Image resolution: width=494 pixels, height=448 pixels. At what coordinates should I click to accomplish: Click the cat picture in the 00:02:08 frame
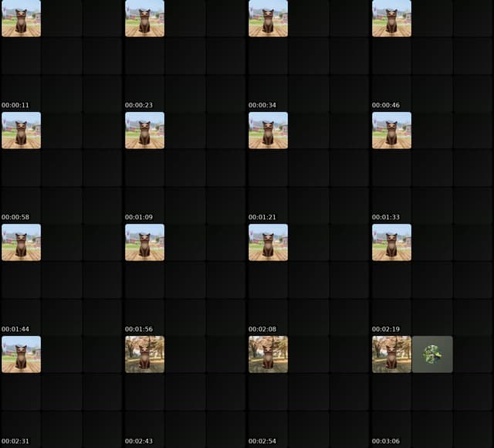point(268,242)
